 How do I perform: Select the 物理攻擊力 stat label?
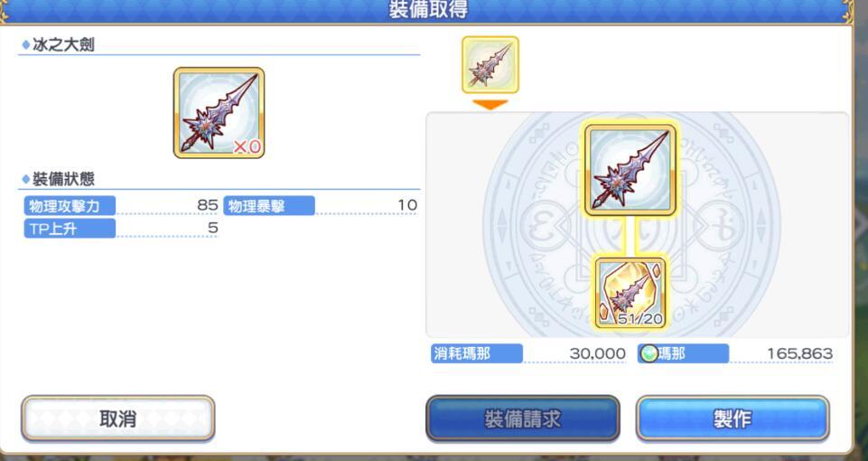[x=70, y=205]
